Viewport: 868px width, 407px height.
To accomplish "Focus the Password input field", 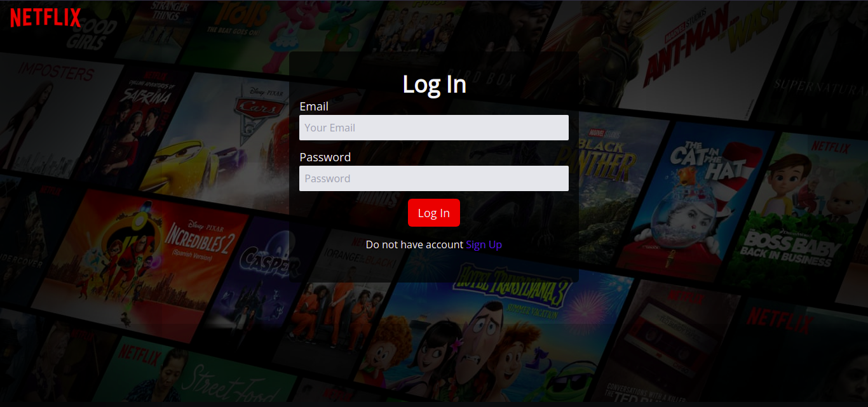I will point(434,178).
